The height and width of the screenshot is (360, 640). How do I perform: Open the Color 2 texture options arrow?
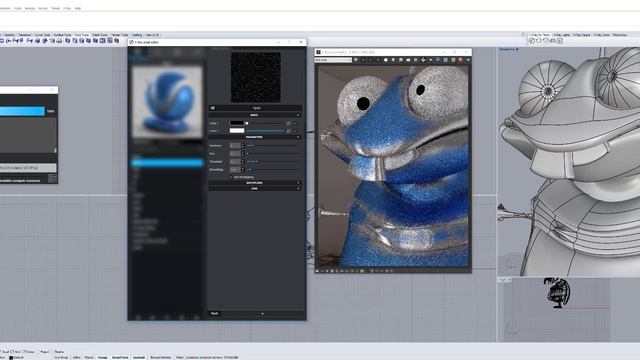[x=296, y=131]
